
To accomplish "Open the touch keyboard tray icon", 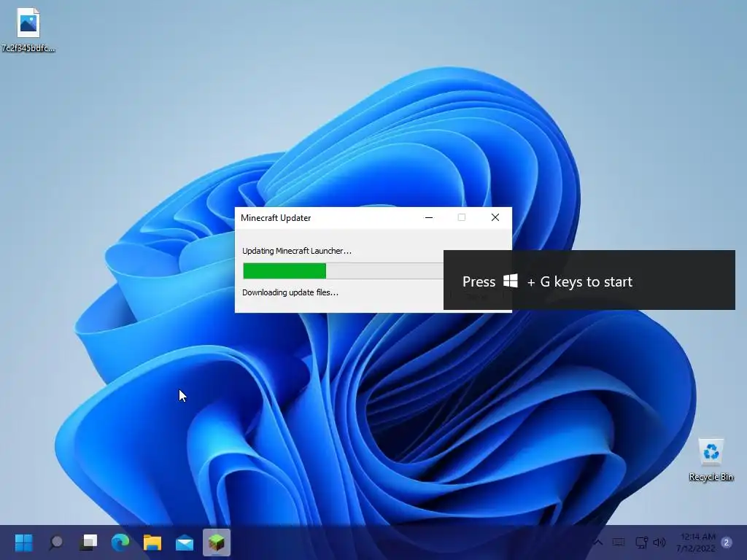I will pos(619,542).
